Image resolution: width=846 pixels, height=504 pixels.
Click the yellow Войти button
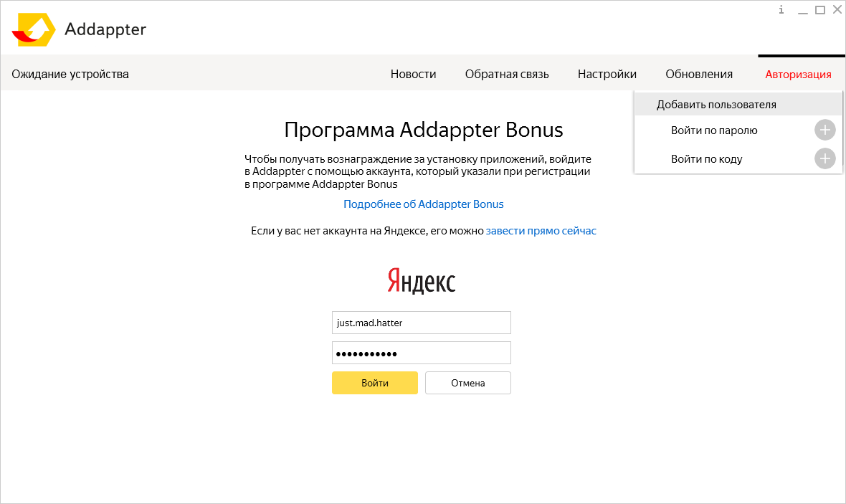pyautogui.click(x=374, y=383)
